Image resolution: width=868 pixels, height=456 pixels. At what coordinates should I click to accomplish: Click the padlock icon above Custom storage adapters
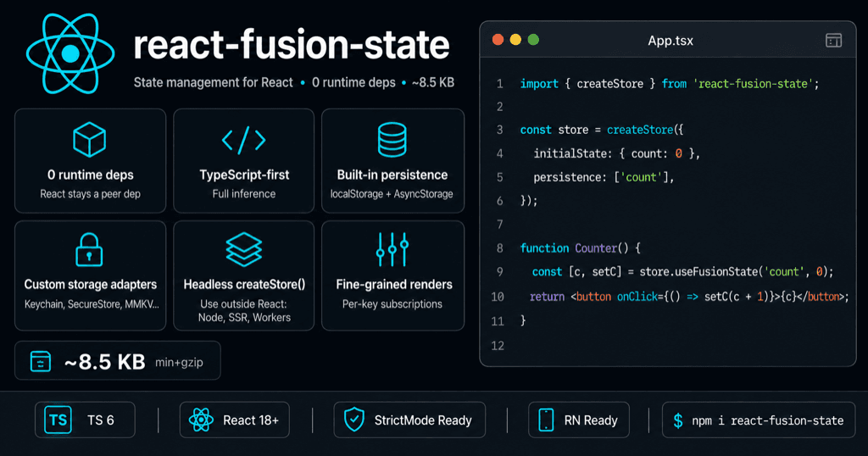coord(89,249)
